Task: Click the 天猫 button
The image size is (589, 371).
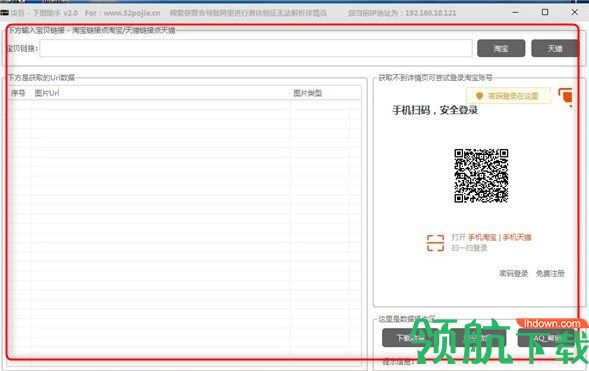Action: (554, 48)
